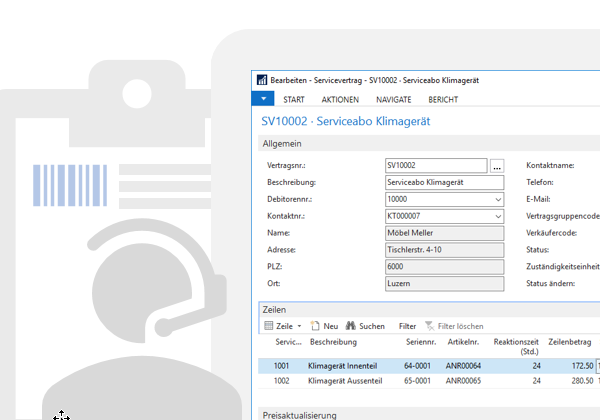Sort by Servic... column header
The image size is (600, 420).
288,342
